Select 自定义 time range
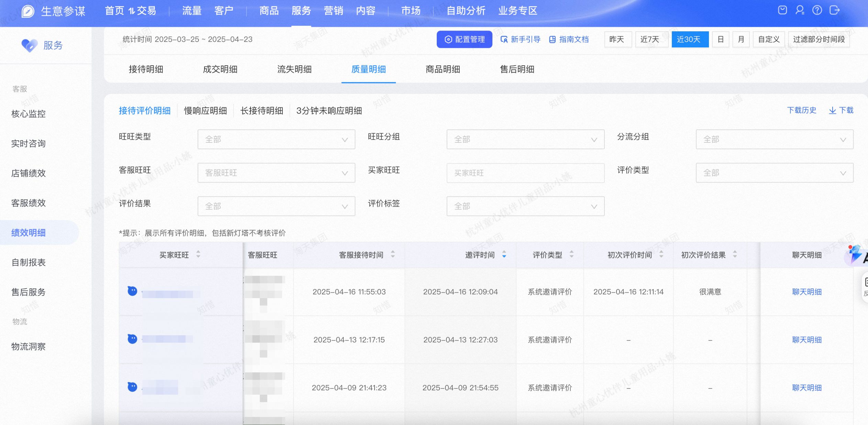868x425 pixels. coord(769,39)
